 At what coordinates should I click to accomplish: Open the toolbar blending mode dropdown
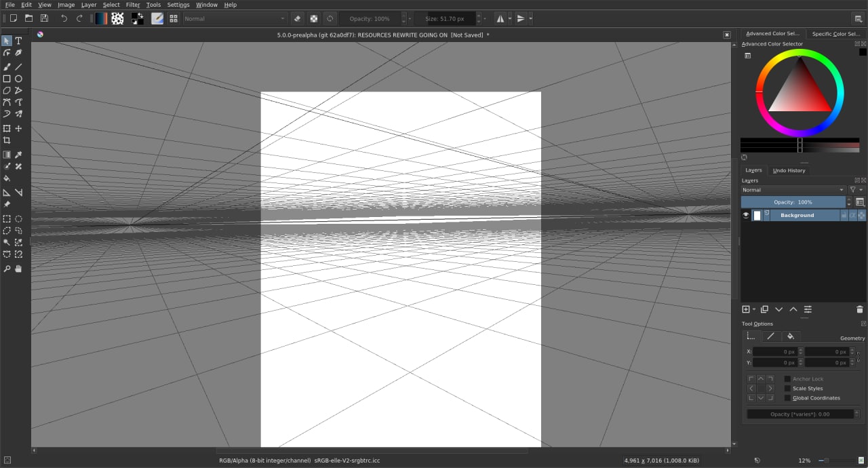pos(235,18)
